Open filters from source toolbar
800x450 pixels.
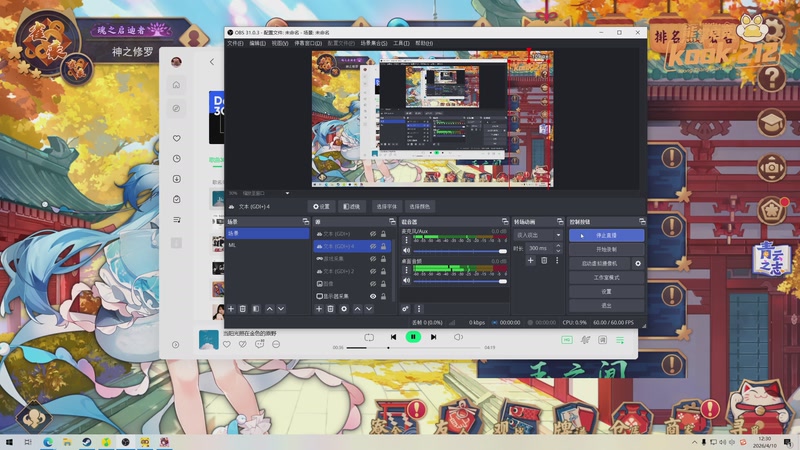352,207
